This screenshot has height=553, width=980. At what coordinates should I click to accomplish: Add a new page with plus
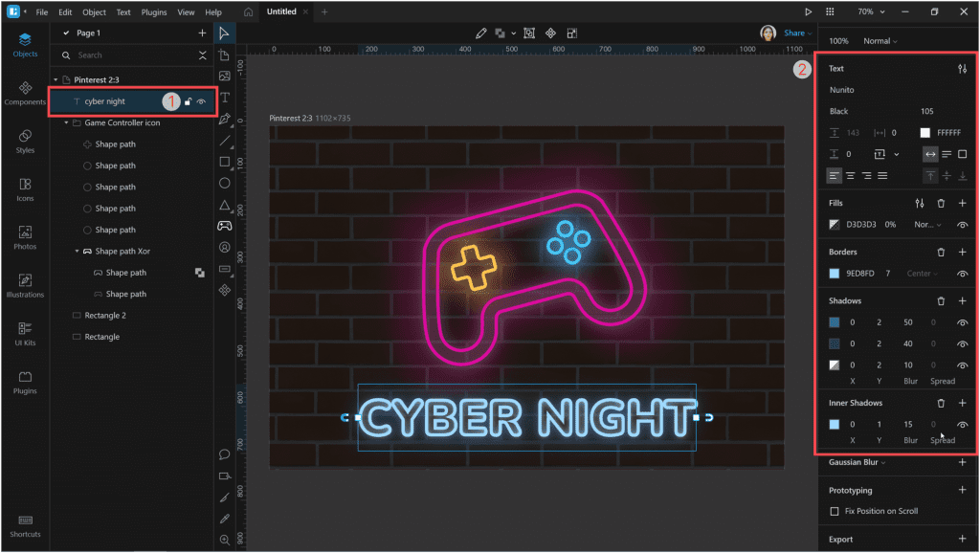[202, 33]
